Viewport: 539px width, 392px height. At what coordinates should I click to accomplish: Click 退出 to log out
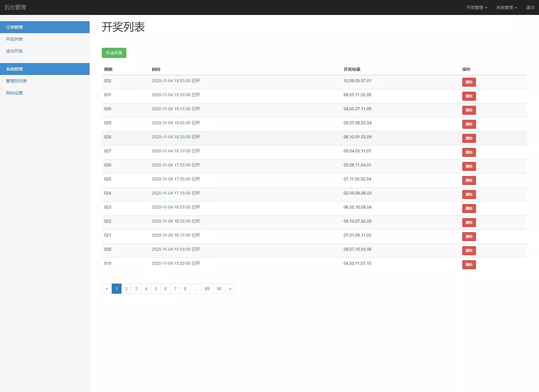click(530, 7)
